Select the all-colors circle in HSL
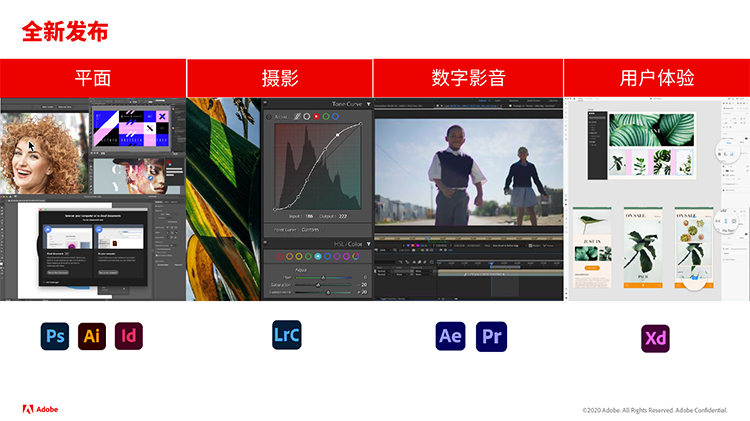The width and height of the screenshot is (750, 421). 356,256
